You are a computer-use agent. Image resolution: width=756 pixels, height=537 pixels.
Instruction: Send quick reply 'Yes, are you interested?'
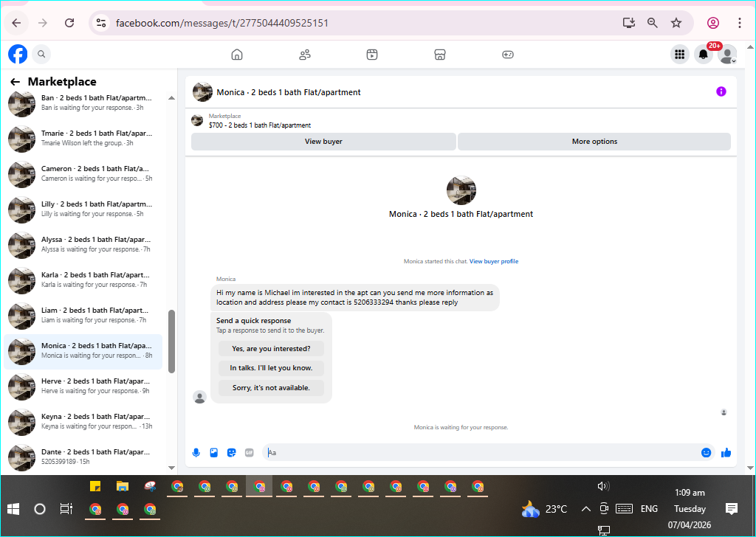coord(271,349)
